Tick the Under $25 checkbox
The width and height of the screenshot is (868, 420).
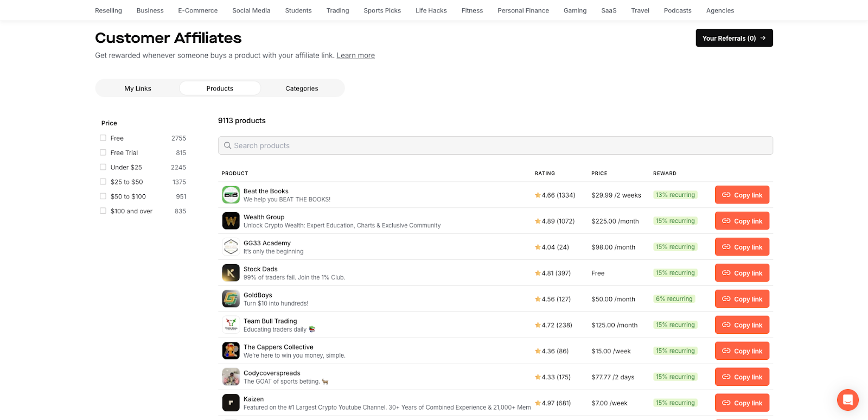103,167
